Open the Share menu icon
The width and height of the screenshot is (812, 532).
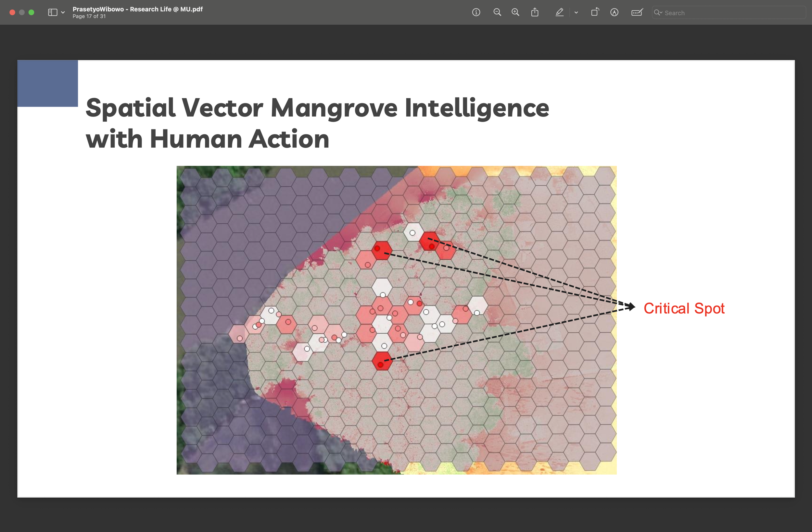click(x=535, y=13)
